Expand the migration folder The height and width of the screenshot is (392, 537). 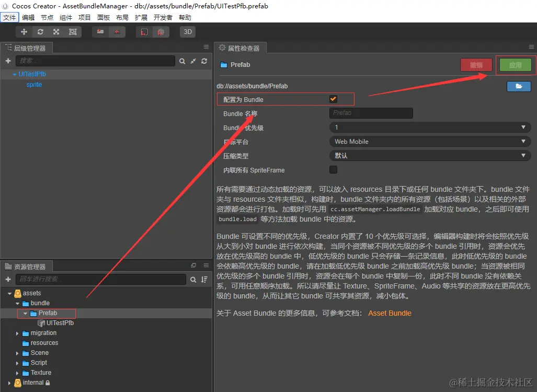(x=17, y=333)
